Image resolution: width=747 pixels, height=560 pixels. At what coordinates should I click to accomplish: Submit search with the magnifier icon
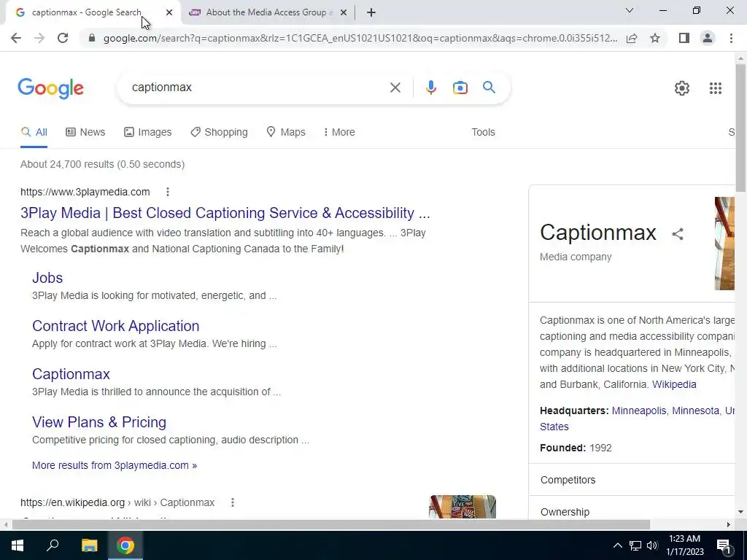[489, 87]
